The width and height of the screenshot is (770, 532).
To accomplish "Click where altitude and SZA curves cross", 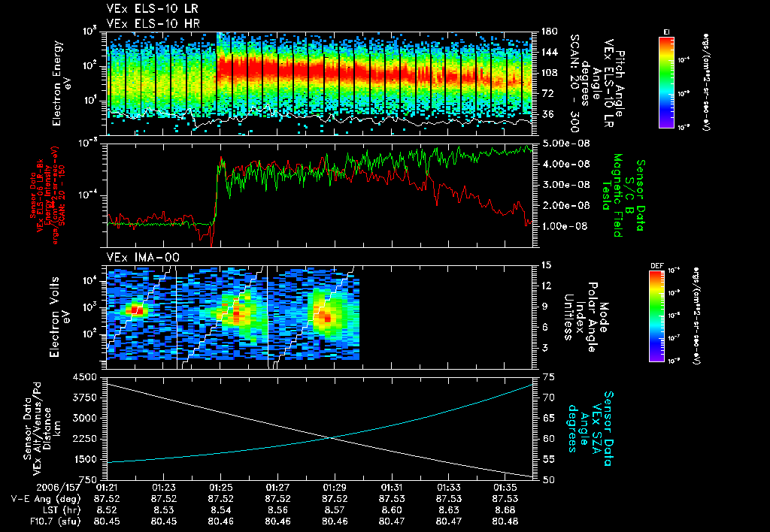I will 332,438.
